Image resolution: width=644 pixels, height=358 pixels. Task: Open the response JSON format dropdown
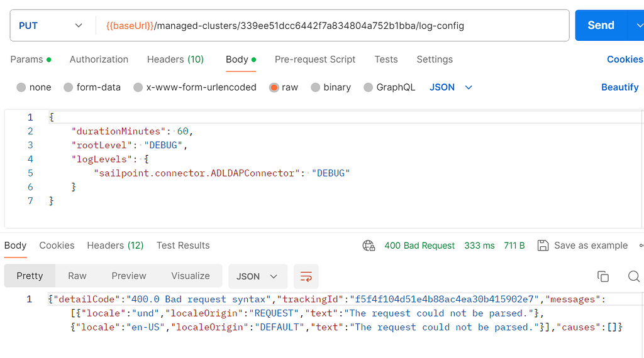257,276
